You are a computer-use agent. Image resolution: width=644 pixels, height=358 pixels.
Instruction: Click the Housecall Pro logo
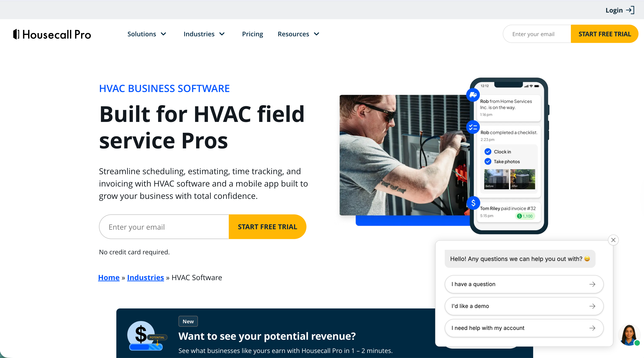click(51, 34)
